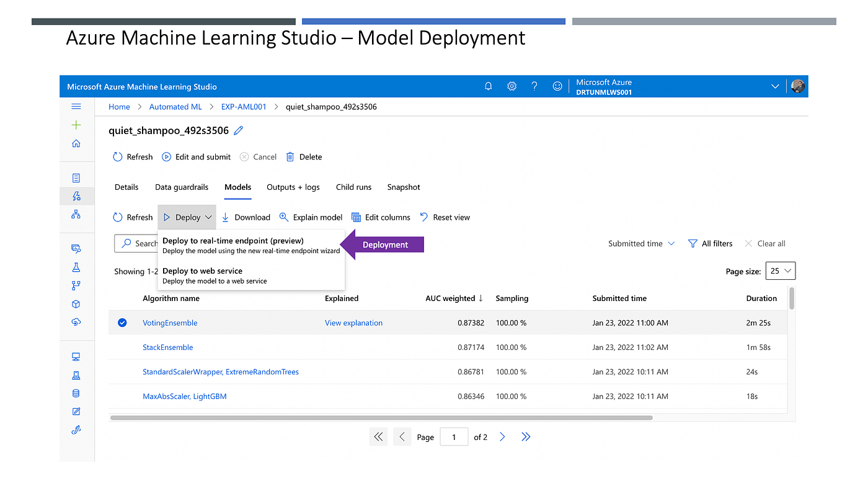
Task: Refresh the models list
Action: (x=133, y=217)
